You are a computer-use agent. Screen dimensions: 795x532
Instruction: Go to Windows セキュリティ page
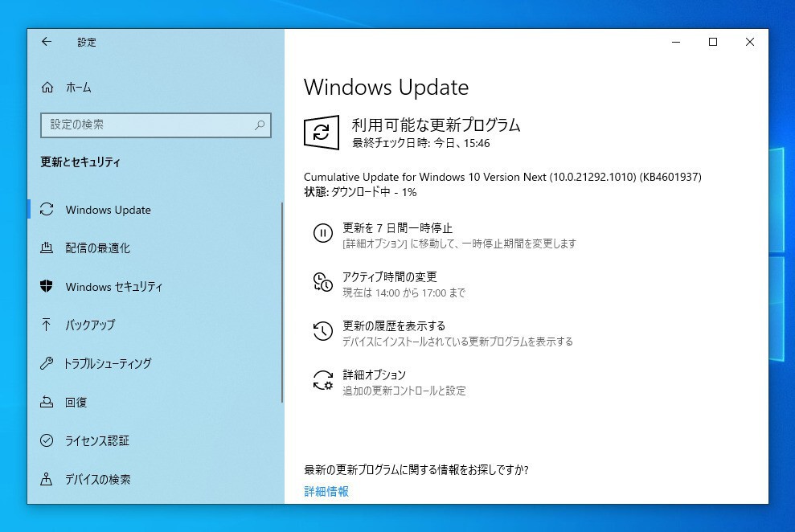tap(114, 287)
